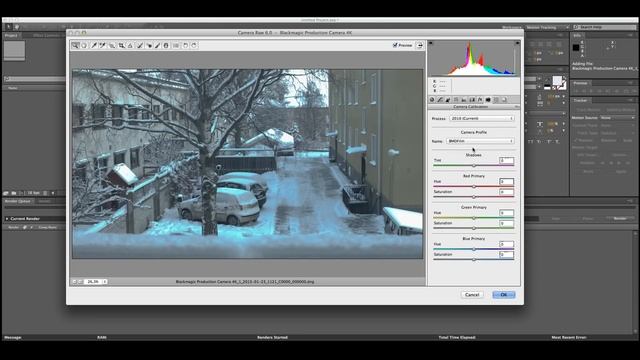Toggle the Preview checkbox
The image size is (640, 360).
point(395,45)
